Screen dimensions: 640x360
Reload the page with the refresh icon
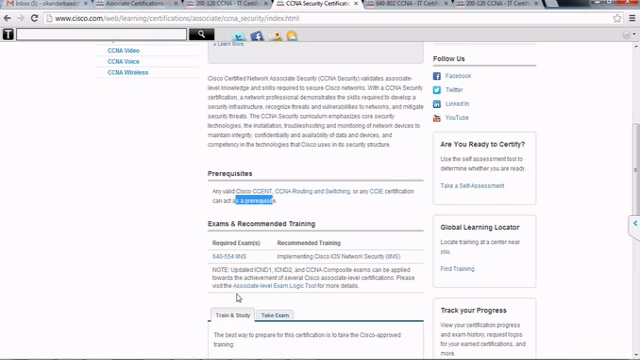(34, 18)
